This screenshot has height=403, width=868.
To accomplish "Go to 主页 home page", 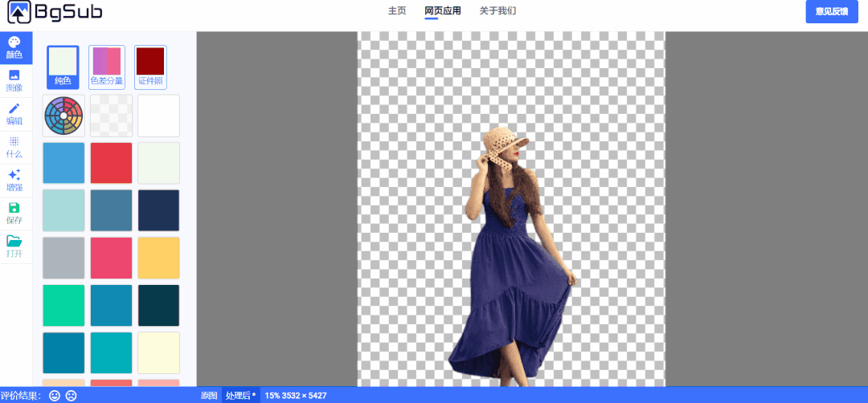I will point(397,11).
